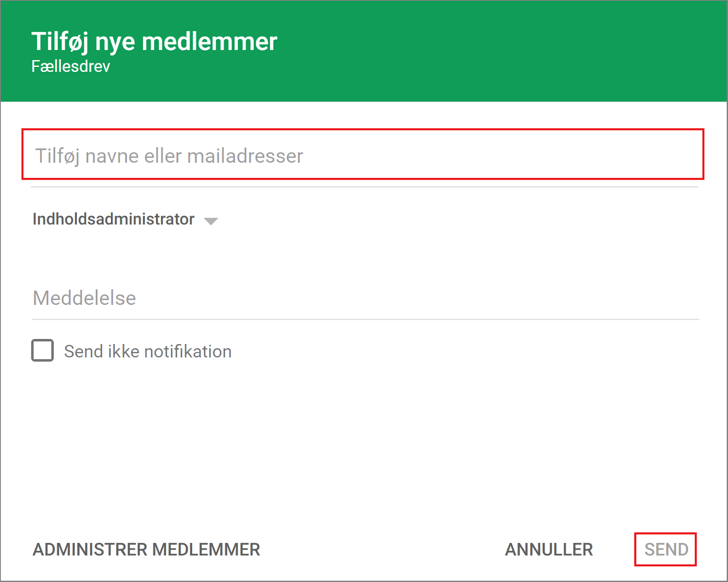This screenshot has width=728, height=582.
Task: Dismiss the dialog with the Annuller button
Action: [549, 549]
